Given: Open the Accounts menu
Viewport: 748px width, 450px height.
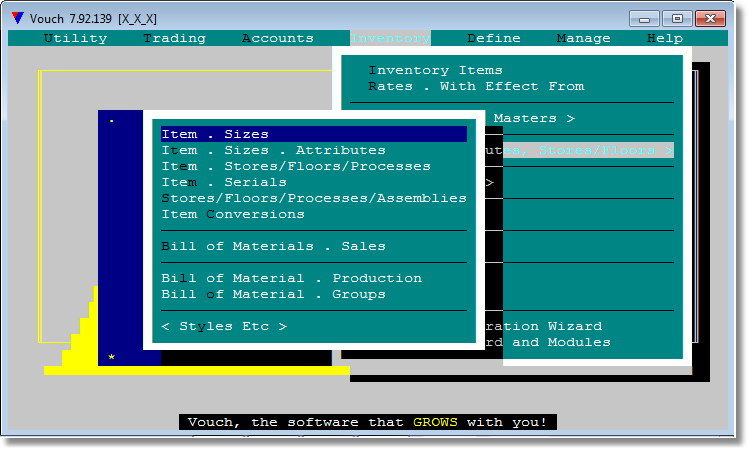Looking at the screenshot, I should point(278,38).
